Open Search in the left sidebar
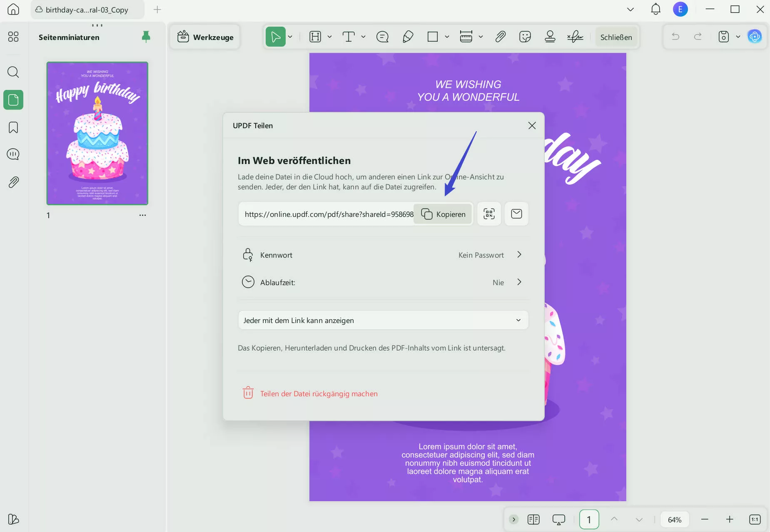 tap(13, 72)
